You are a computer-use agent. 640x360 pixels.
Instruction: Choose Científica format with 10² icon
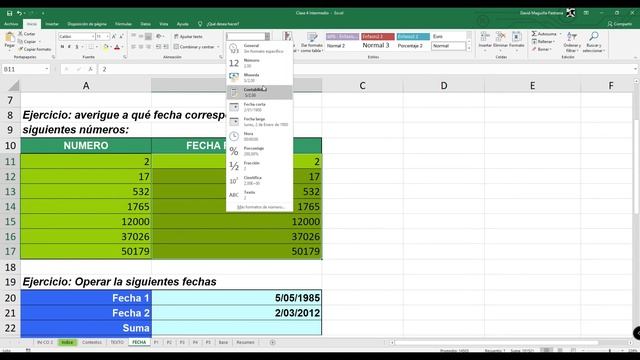pos(260,180)
